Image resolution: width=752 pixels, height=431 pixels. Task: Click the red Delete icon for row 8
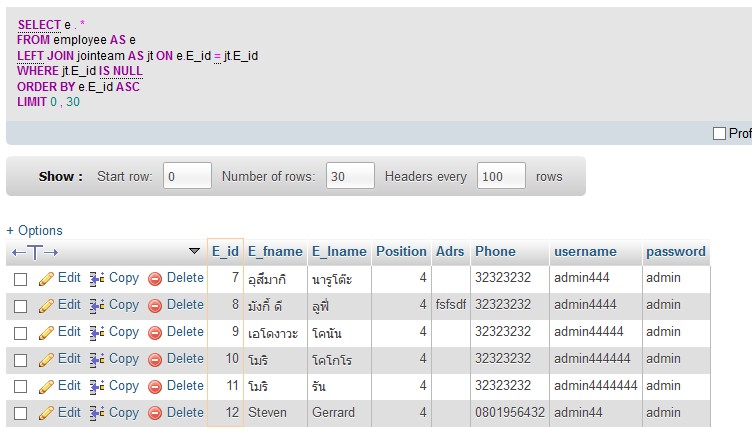[x=155, y=306]
